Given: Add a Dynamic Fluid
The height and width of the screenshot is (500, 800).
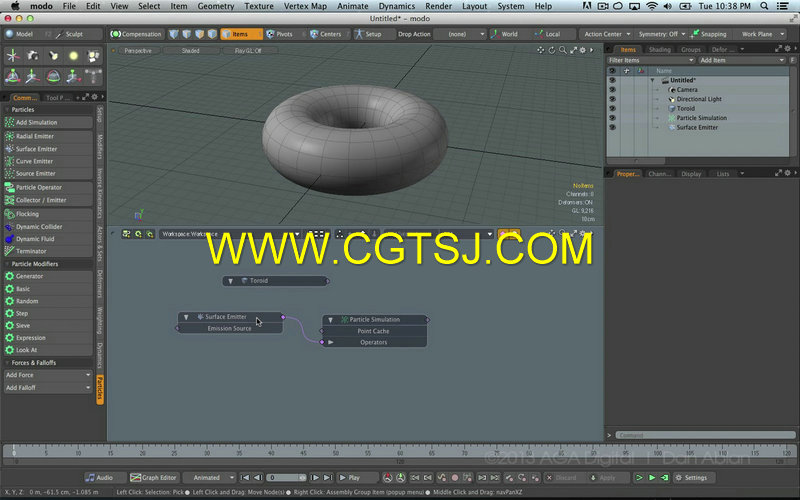Looking at the screenshot, I should tap(48, 239).
